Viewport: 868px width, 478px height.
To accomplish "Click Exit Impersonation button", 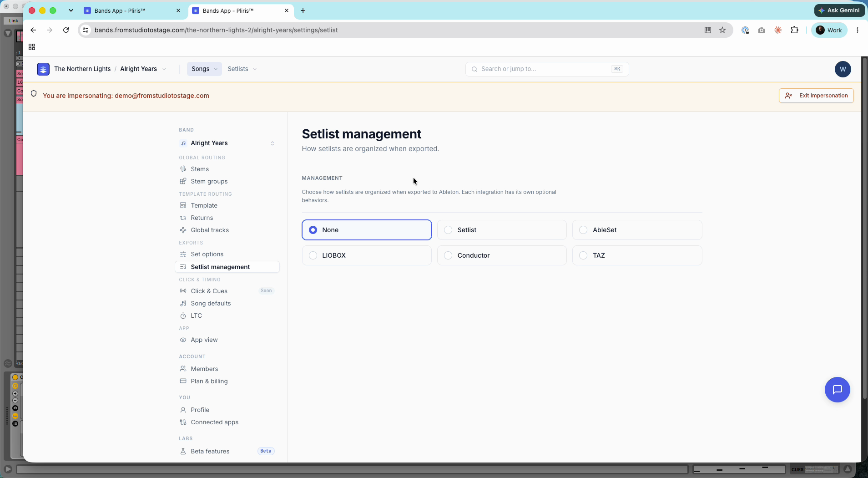I will click(816, 96).
